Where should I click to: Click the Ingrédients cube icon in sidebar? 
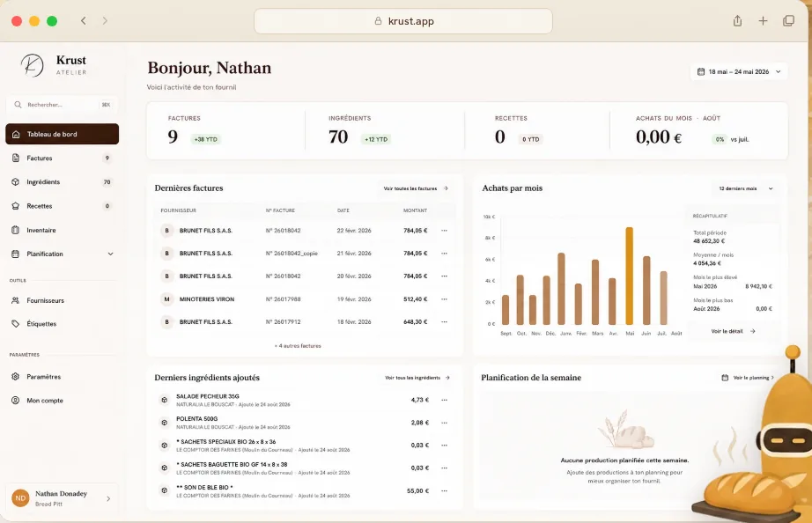16,181
